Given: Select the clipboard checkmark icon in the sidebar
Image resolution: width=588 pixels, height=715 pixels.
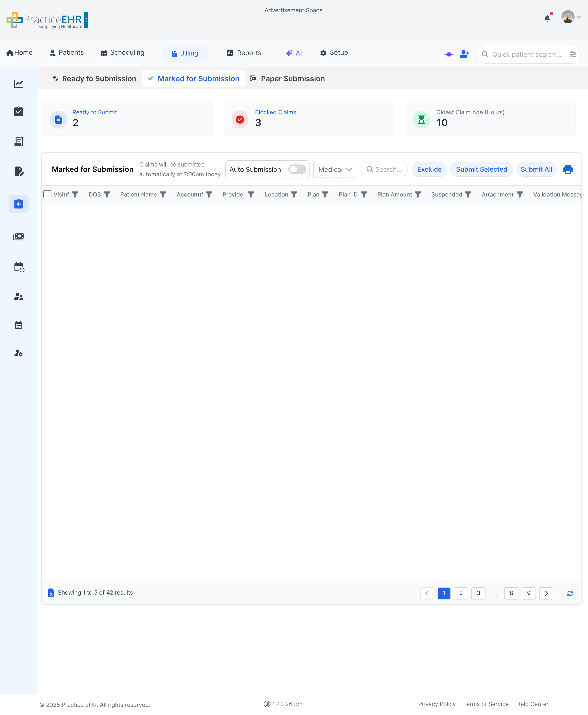Looking at the screenshot, I should click(18, 111).
